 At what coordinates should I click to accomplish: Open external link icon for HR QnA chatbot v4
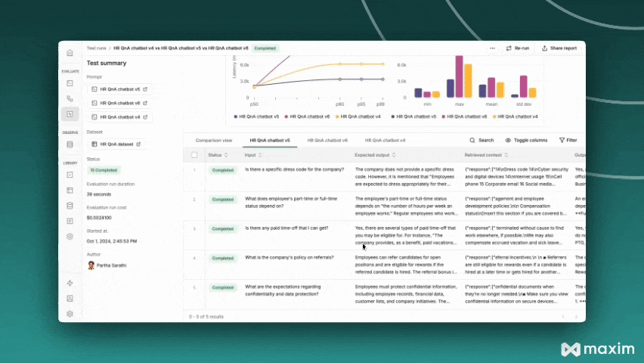click(145, 117)
